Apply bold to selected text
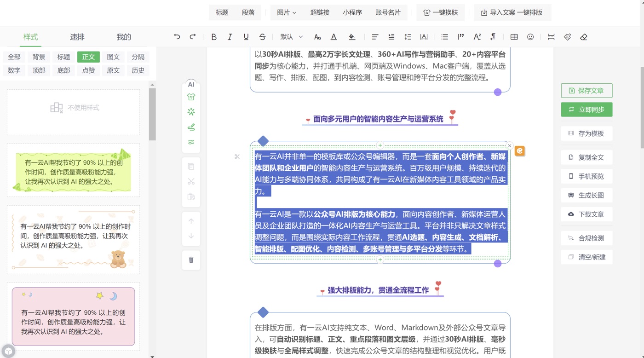Screen dimensions: 644x358 214,37
